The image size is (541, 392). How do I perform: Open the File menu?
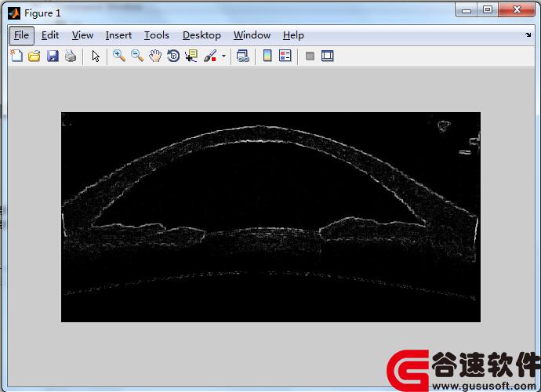(21, 35)
